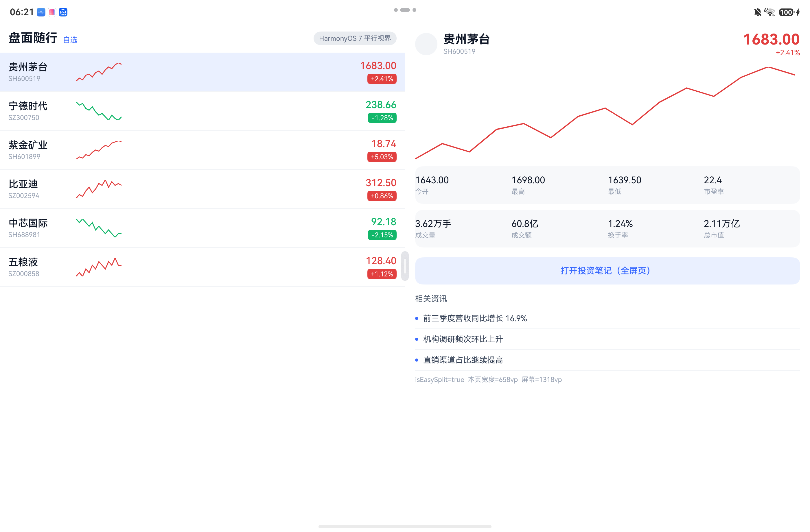This screenshot has width=810, height=532.
Task: Open the USB debug status icon
Action: pyautogui.click(x=41, y=12)
